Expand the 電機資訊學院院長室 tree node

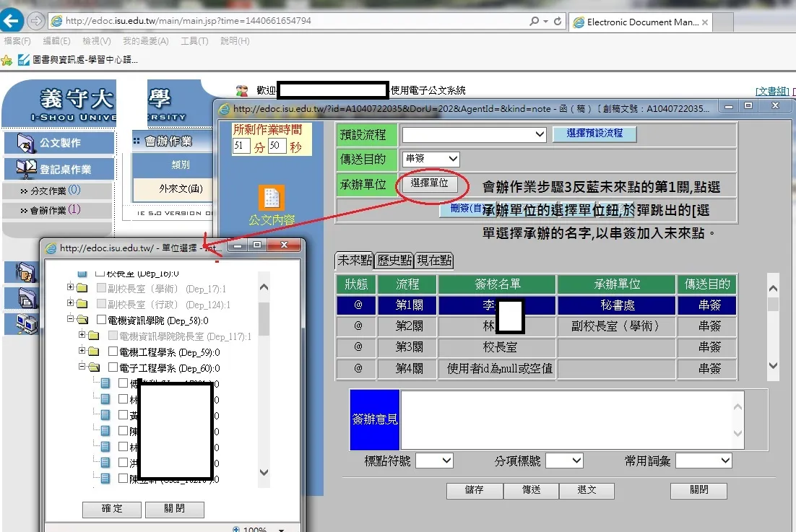tap(82, 335)
